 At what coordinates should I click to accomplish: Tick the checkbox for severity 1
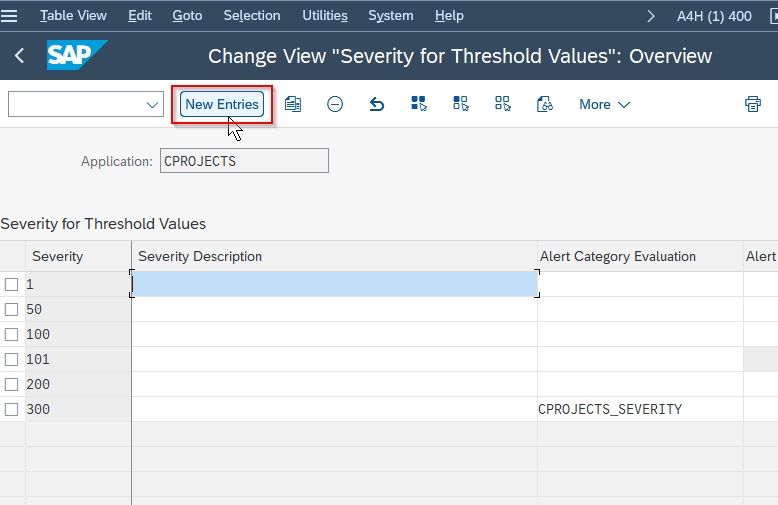[x=11, y=284]
